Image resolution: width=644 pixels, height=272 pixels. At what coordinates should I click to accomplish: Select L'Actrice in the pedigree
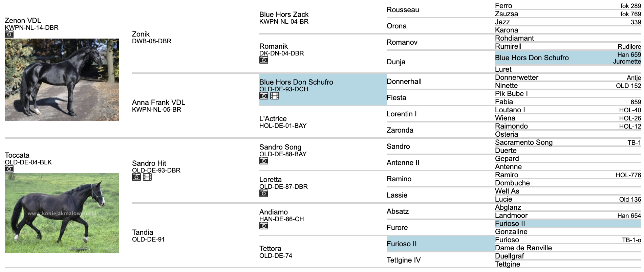273,119
